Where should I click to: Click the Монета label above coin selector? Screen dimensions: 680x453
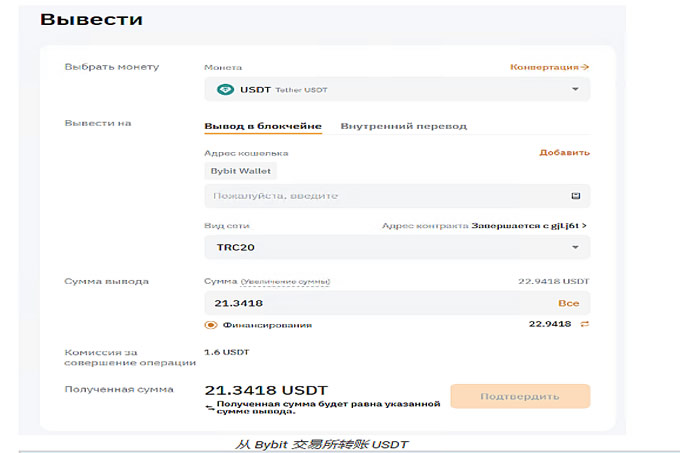point(223,68)
